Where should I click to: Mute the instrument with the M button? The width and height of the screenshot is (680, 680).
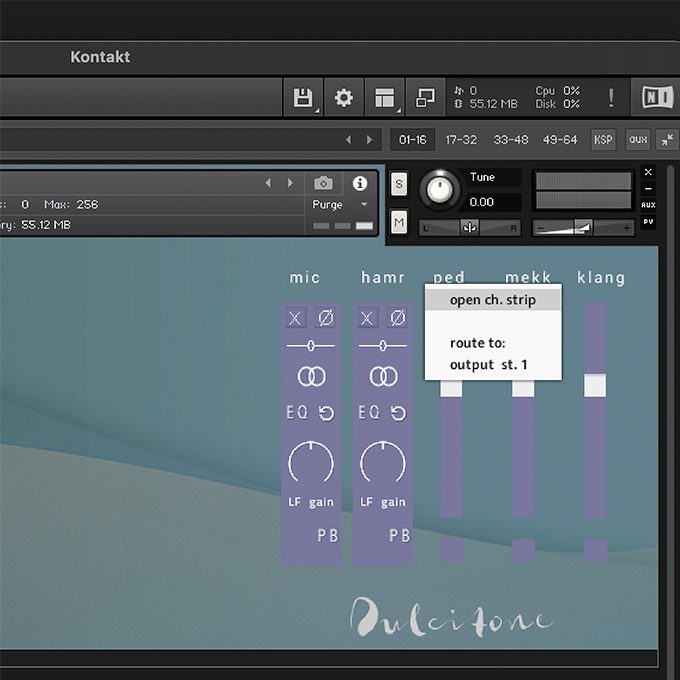tap(399, 222)
